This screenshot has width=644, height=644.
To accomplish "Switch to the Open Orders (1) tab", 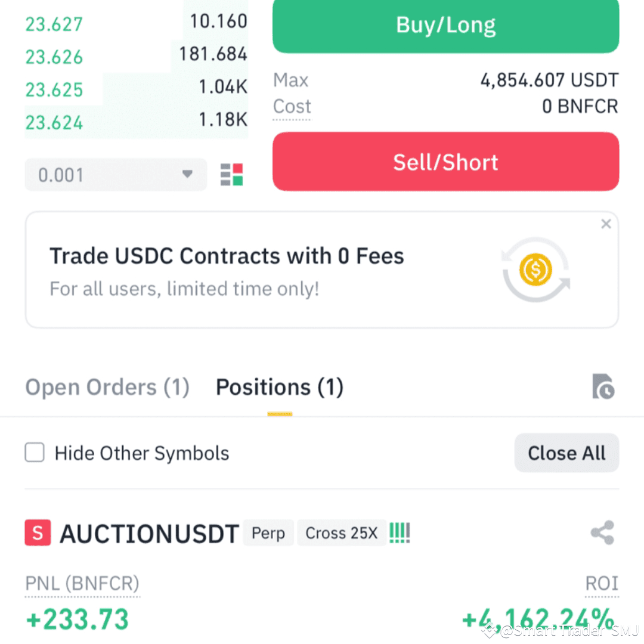I will (x=107, y=388).
